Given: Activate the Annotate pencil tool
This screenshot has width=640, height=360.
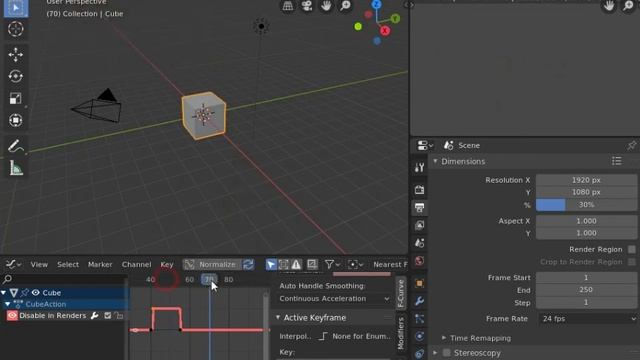Looking at the screenshot, I should click(x=16, y=146).
